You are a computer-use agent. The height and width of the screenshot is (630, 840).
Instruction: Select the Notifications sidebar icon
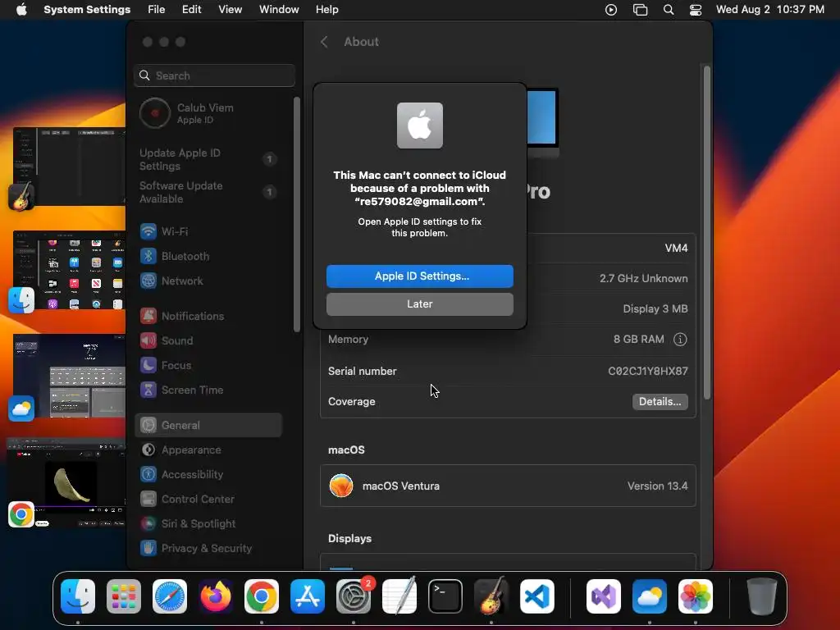click(148, 316)
